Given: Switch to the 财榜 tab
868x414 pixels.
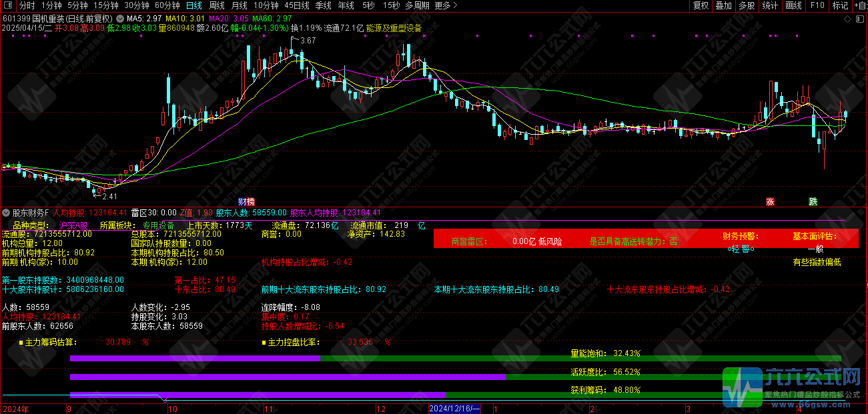Looking at the screenshot, I should point(246,201).
